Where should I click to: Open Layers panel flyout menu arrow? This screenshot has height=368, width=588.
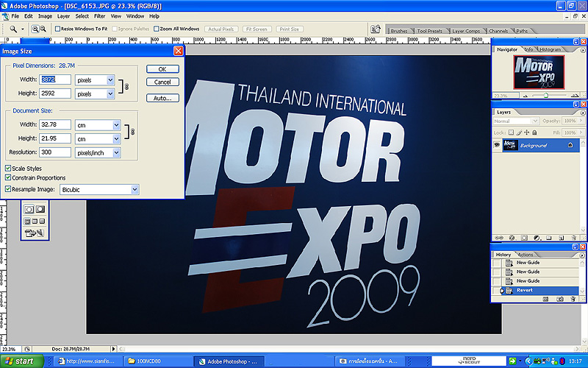[x=583, y=113]
